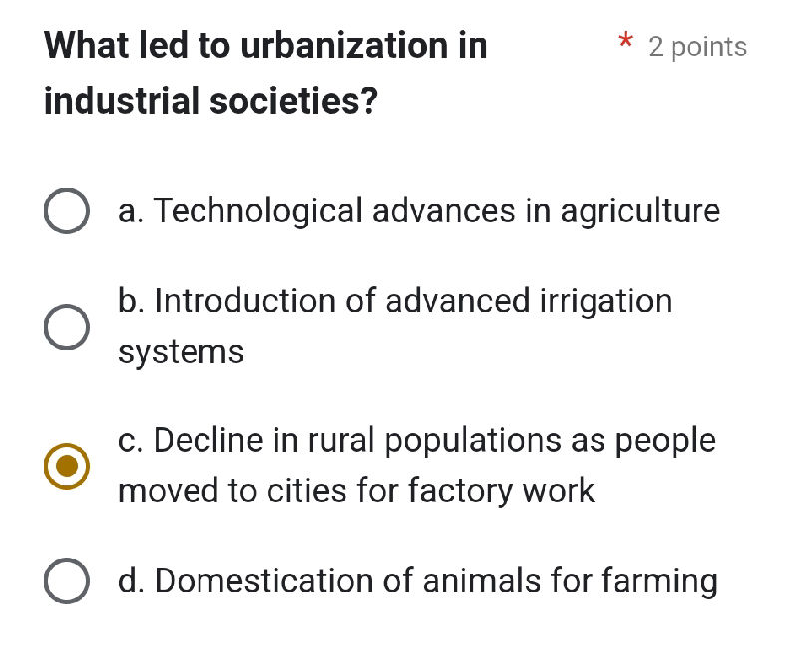Click option 'Domestication of animals for farming'
This screenshot has height=672, width=798.
418,580
